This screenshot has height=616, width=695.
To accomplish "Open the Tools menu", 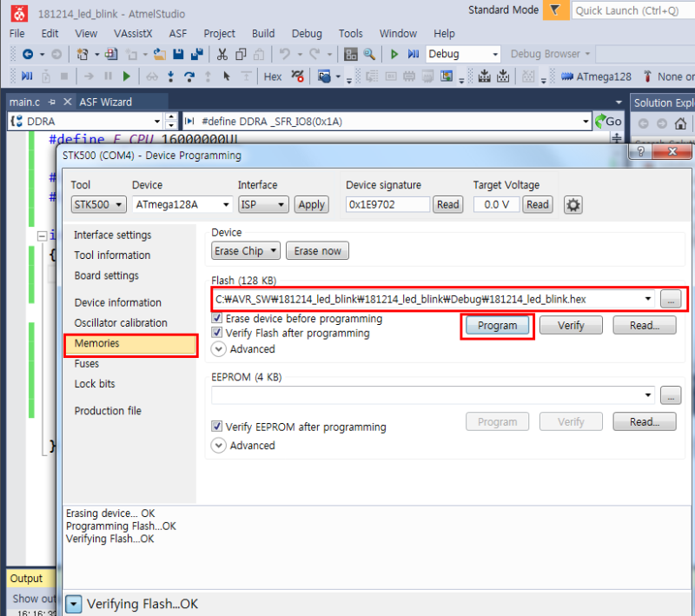I will pyautogui.click(x=351, y=34).
